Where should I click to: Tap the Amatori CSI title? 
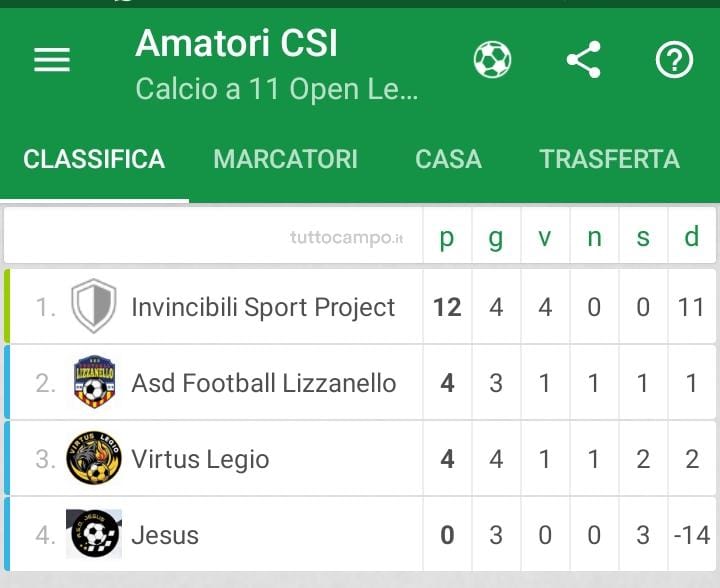click(236, 43)
